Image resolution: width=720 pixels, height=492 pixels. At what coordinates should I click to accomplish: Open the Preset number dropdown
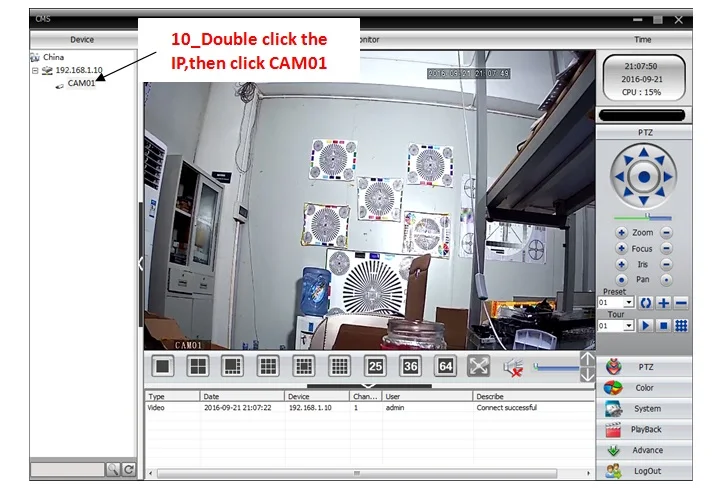coord(629,303)
